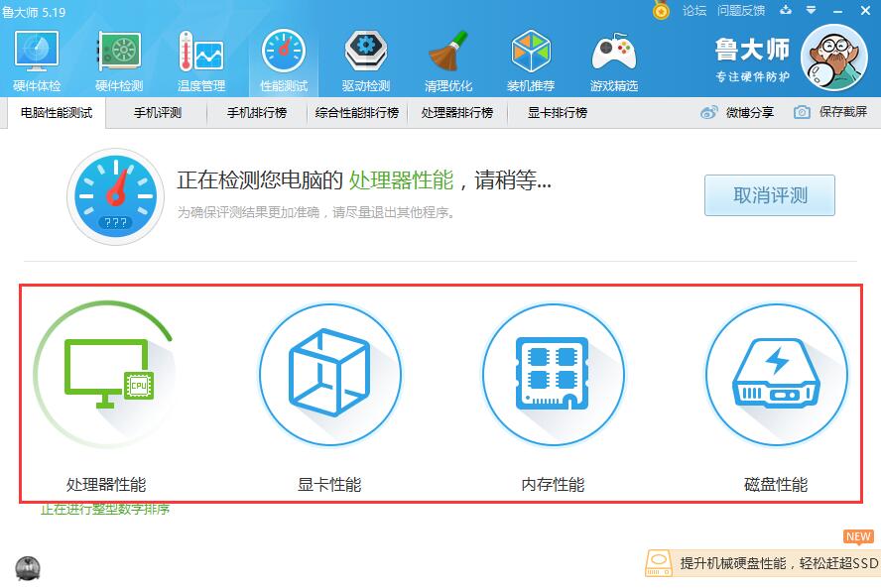Image resolution: width=881 pixels, height=588 pixels.
Task: Cancel the benchmark with 取消评测
Action: [770, 195]
